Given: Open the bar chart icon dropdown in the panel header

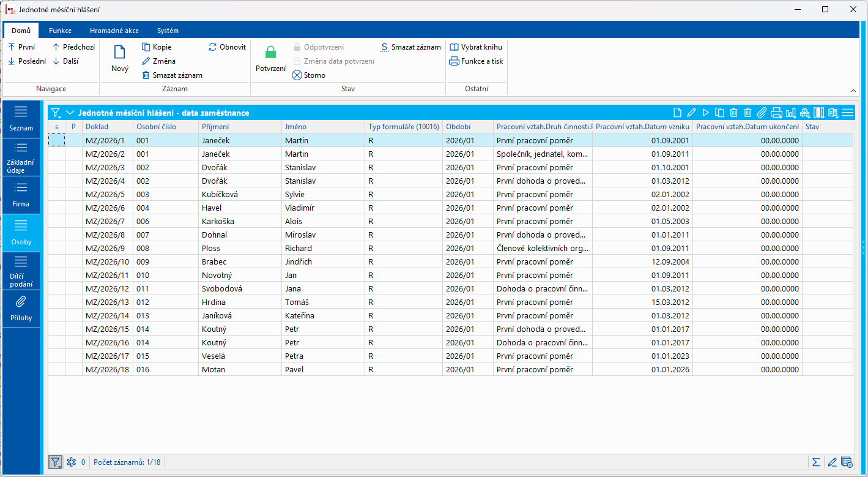Looking at the screenshot, I should (x=790, y=113).
